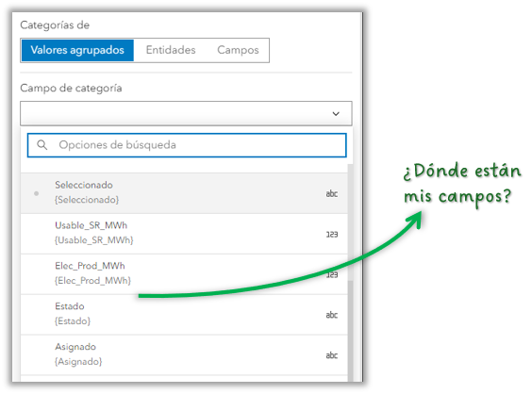The height and width of the screenshot is (394, 532).
Task: Click the abc type icon for Seleccionado
Action: tap(331, 193)
